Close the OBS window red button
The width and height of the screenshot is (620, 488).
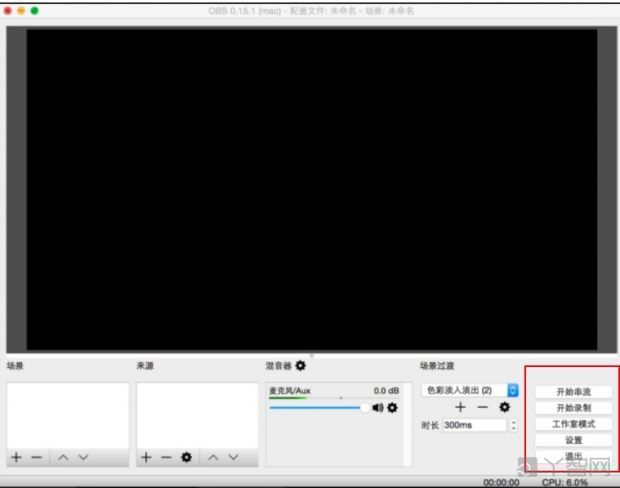8,11
